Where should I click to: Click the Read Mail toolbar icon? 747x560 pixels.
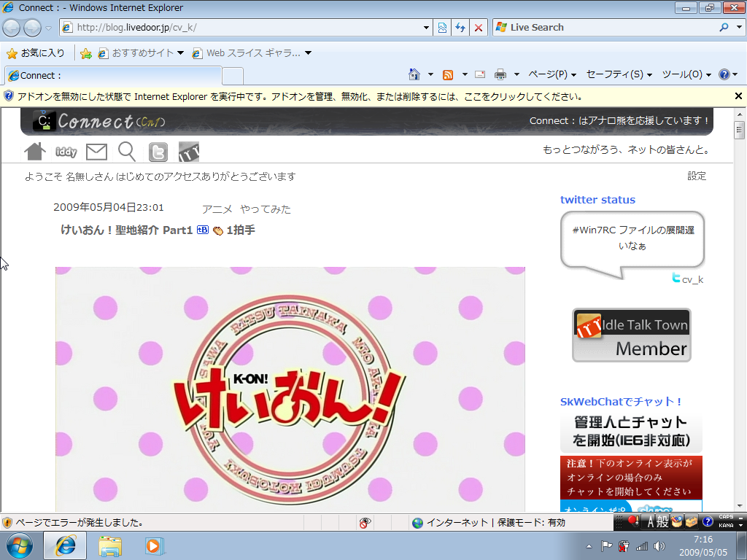click(x=480, y=74)
